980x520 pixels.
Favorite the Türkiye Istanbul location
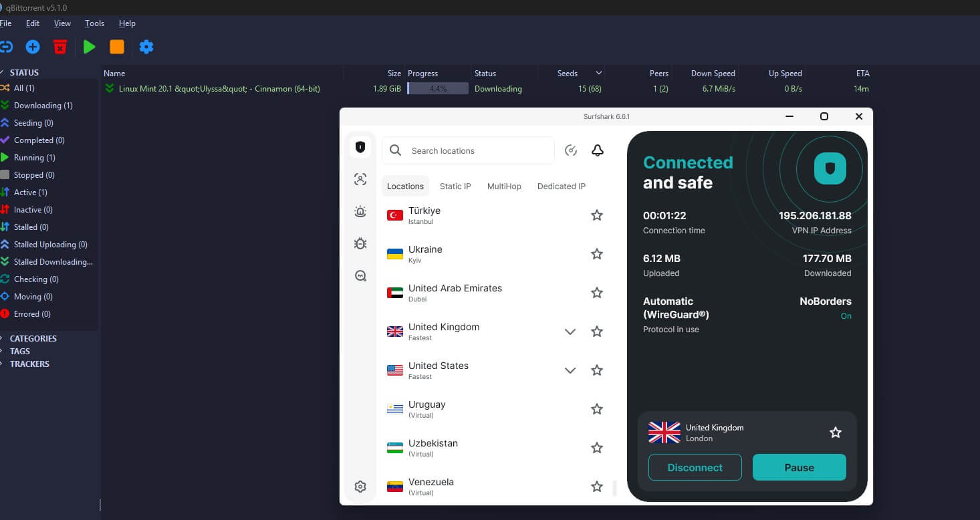[596, 215]
